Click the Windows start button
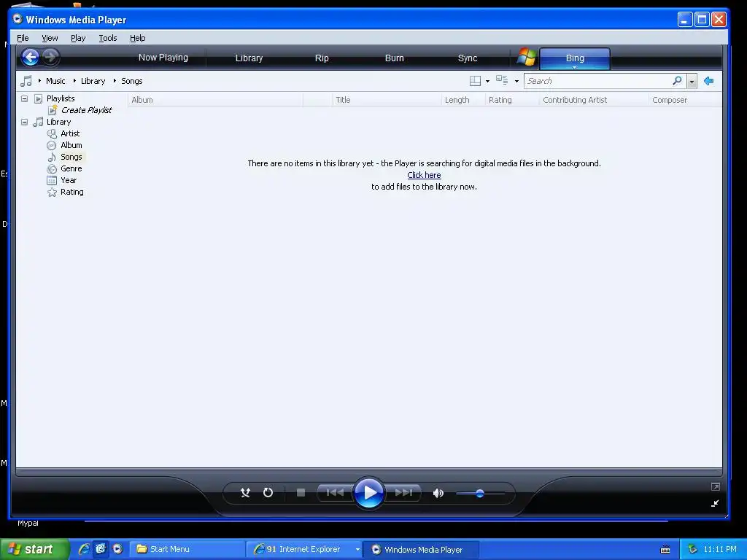 pyautogui.click(x=34, y=549)
